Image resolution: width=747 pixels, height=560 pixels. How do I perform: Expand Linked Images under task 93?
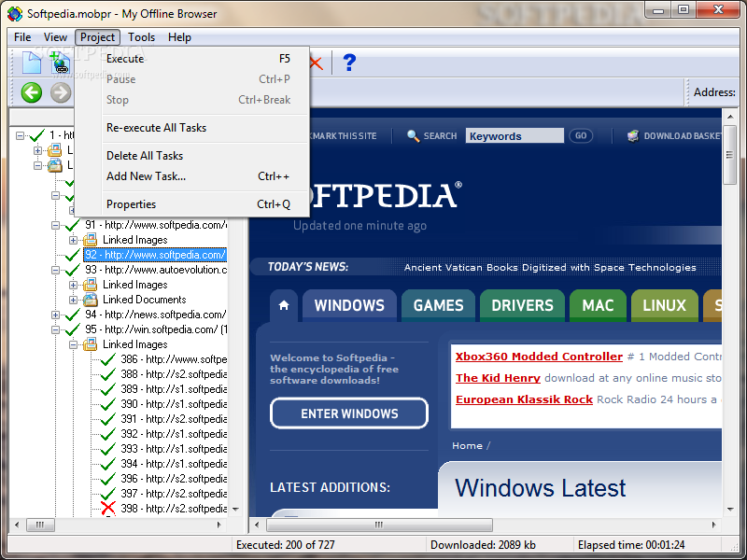pyautogui.click(x=73, y=285)
